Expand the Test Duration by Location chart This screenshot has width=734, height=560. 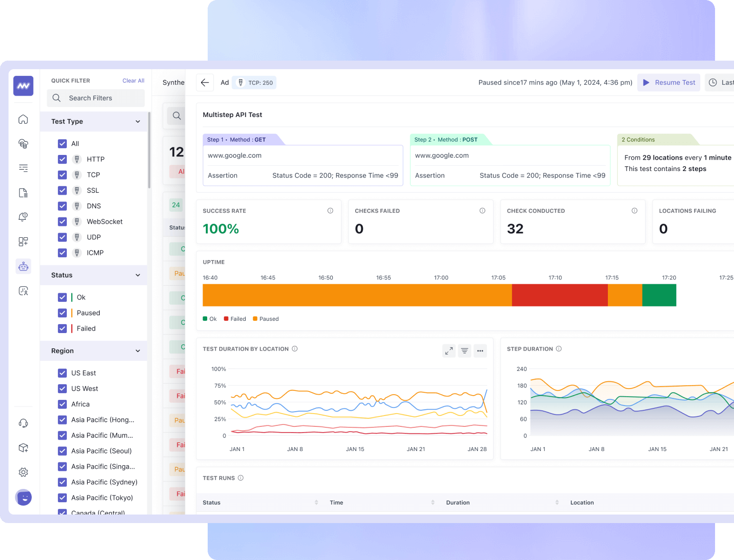pyautogui.click(x=449, y=351)
